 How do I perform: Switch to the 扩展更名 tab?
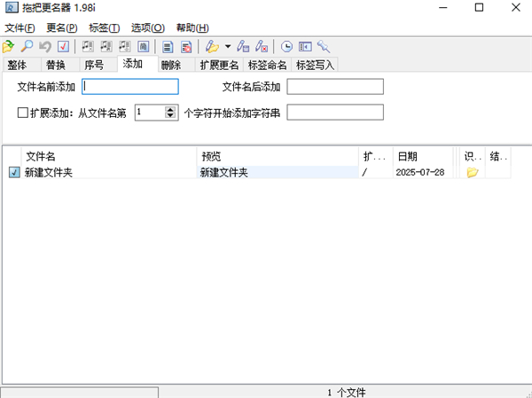219,65
